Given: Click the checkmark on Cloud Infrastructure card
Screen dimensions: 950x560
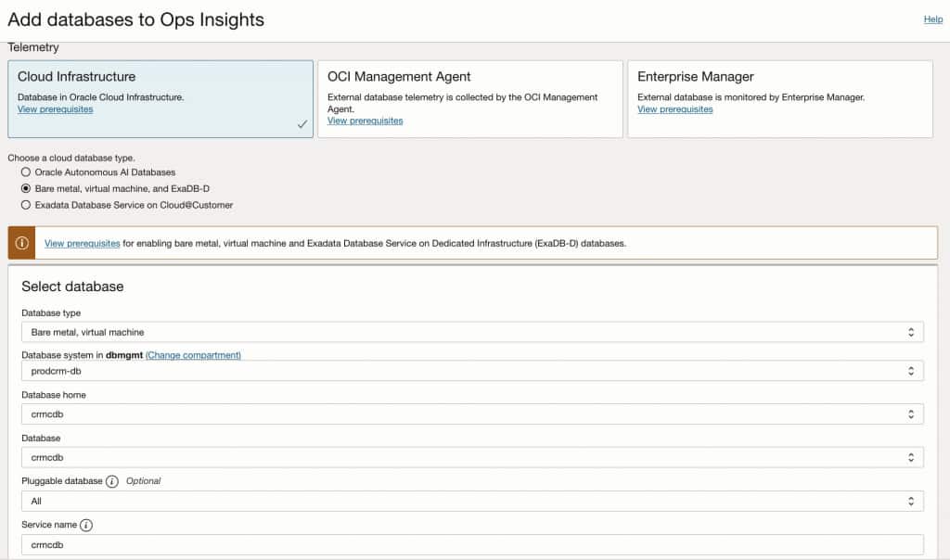Looking at the screenshot, I should tap(302, 124).
